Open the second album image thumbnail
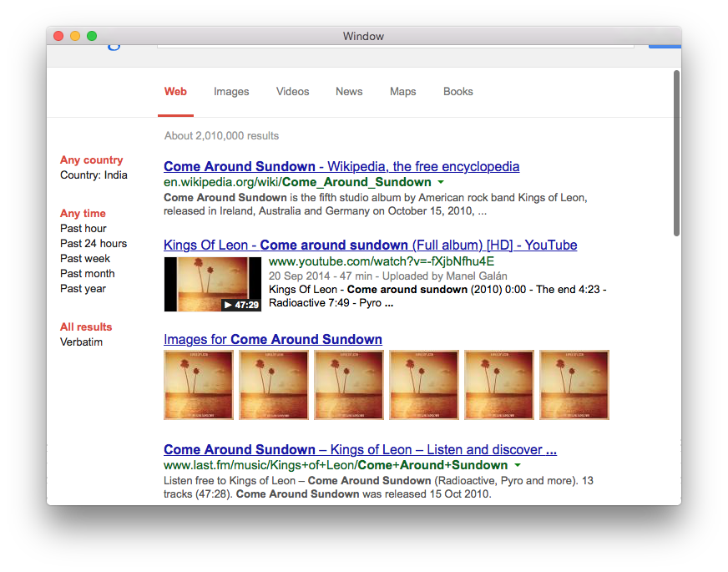Viewport: 728px width, 572px height. tap(274, 385)
